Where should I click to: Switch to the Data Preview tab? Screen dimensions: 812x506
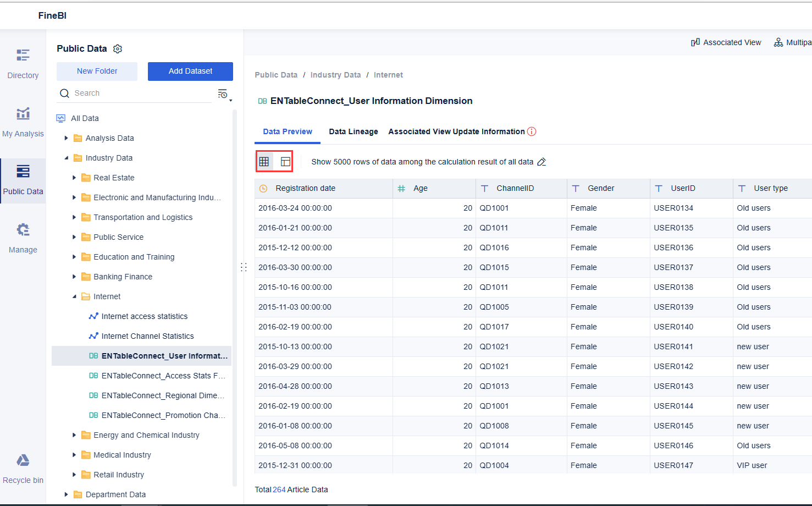tap(288, 131)
